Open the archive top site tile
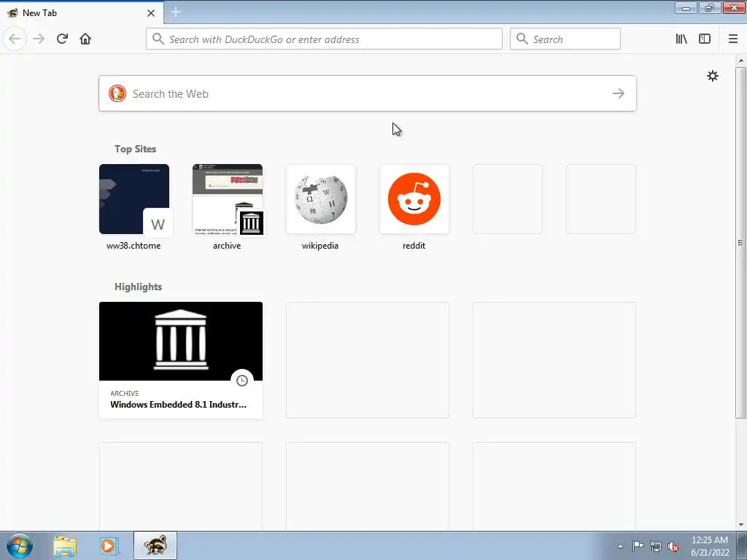The width and height of the screenshot is (747, 560). (228, 199)
